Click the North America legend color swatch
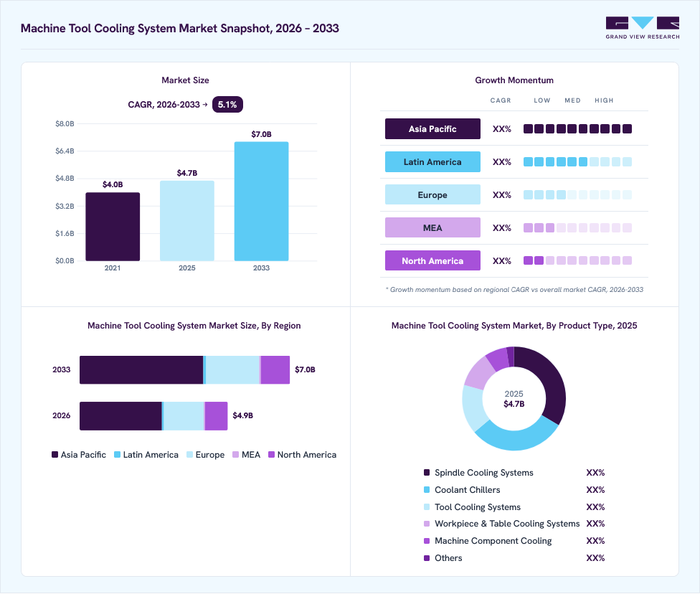Viewport: 700px width, 594px height. pos(271,455)
